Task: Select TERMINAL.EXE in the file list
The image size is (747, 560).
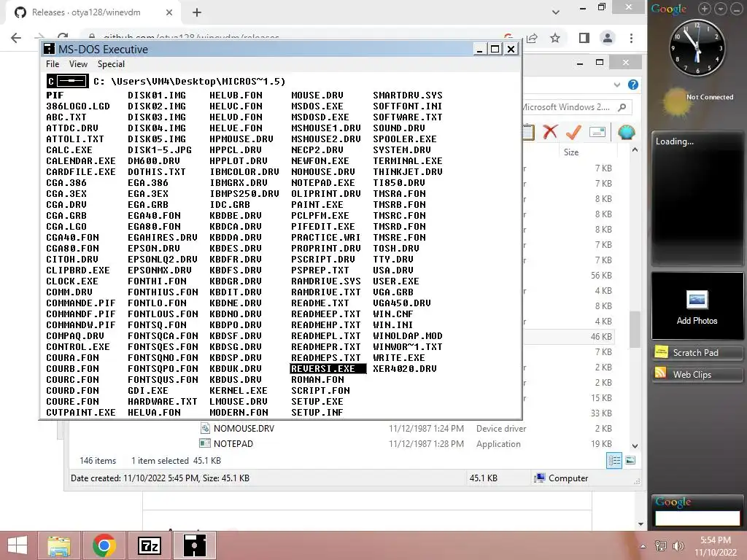Action: 408,161
